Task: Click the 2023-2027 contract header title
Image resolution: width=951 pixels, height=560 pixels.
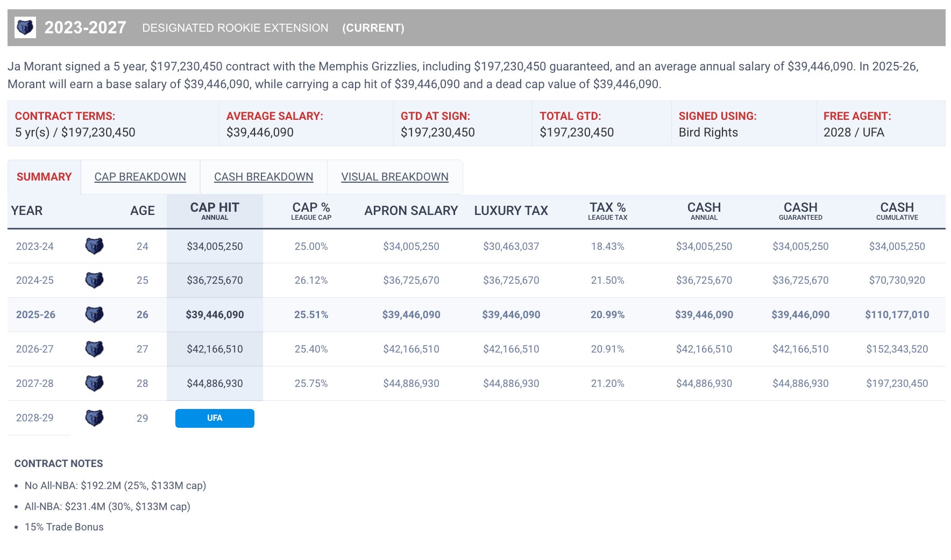Action: tap(85, 27)
